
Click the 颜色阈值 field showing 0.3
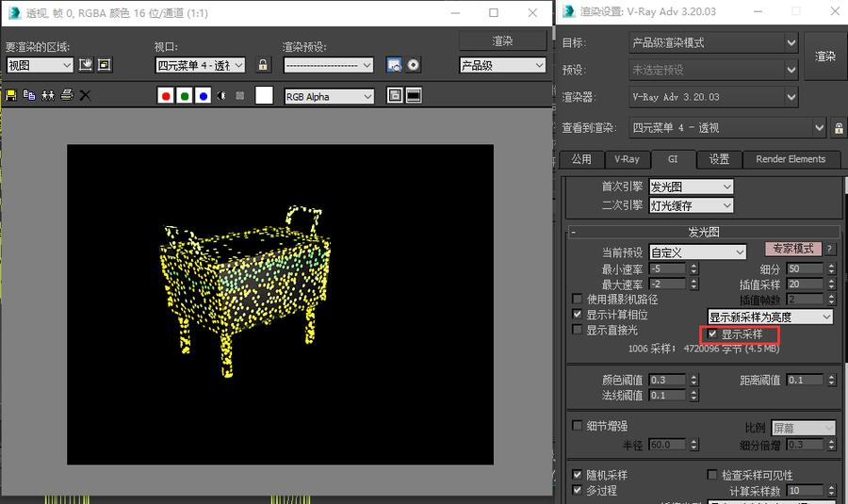[x=667, y=381]
